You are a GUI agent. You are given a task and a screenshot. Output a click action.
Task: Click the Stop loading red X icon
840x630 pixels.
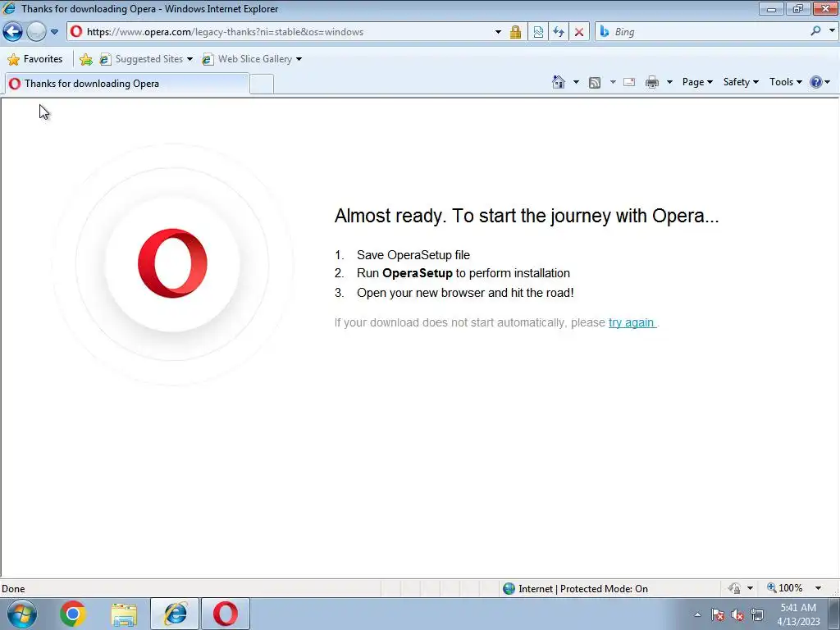(x=579, y=32)
